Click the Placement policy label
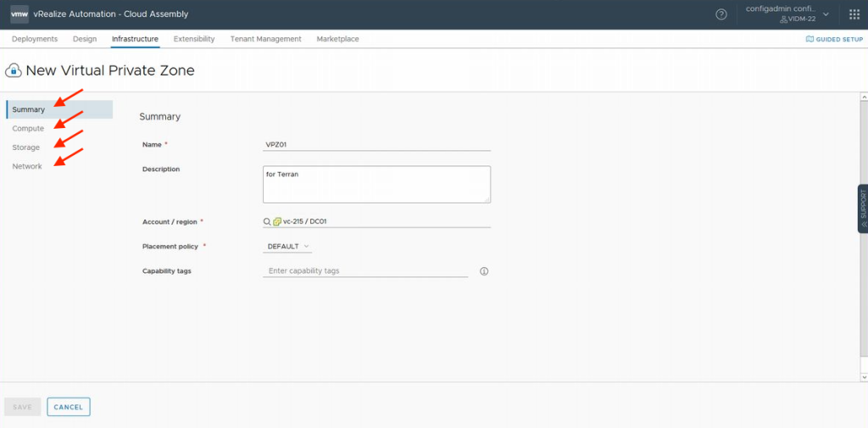868x428 pixels. point(170,247)
